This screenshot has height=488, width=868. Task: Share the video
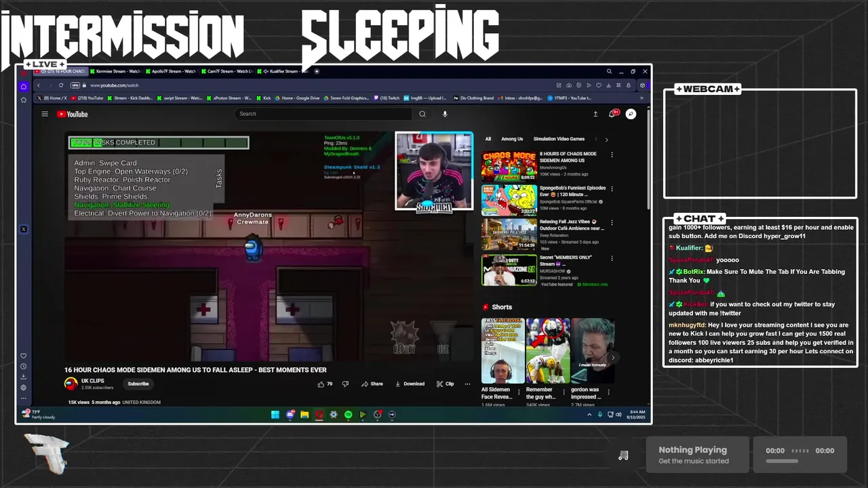point(372,384)
